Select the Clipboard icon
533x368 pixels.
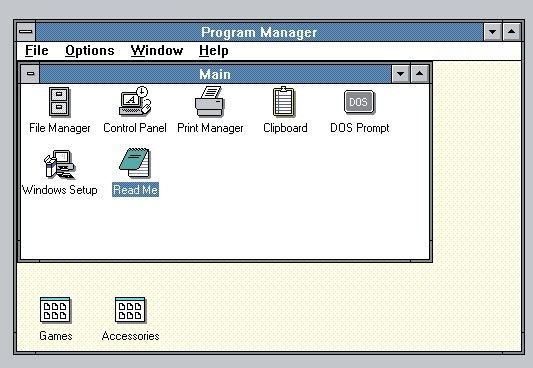coord(284,102)
